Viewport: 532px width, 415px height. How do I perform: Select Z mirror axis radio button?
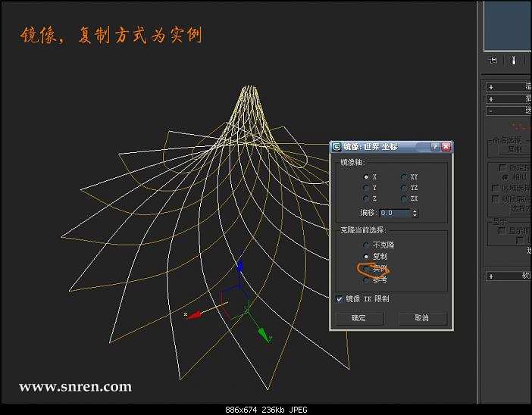366,198
